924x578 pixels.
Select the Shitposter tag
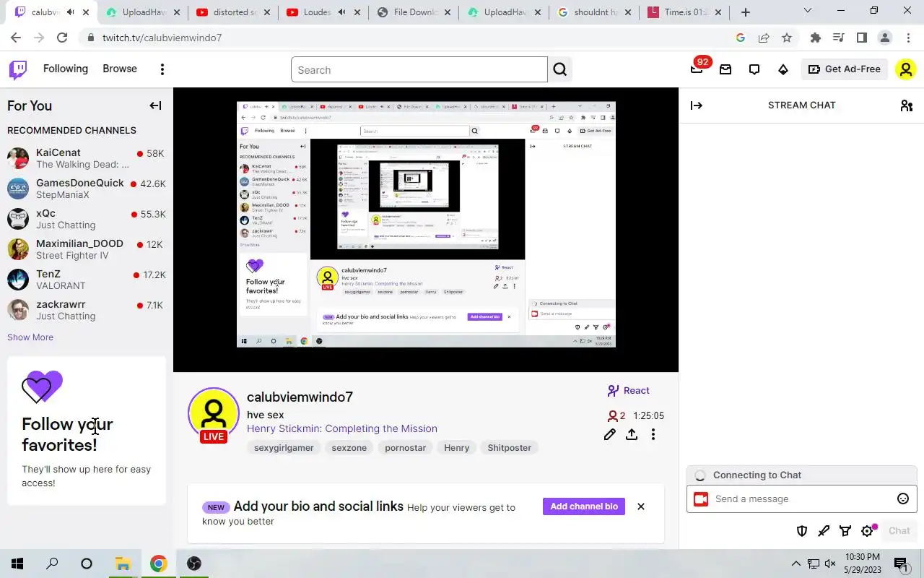[509, 448]
